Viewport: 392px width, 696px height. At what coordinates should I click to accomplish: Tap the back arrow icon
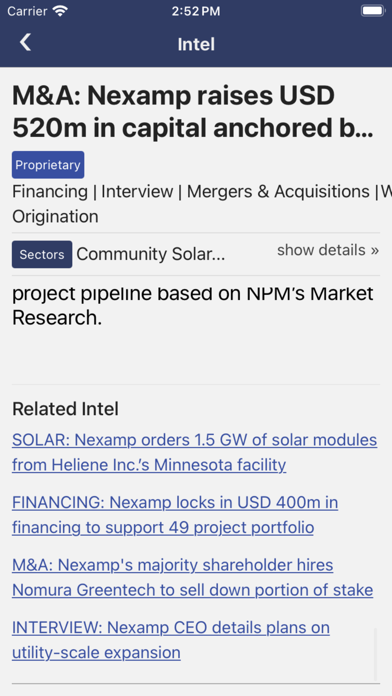coord(25,43)
